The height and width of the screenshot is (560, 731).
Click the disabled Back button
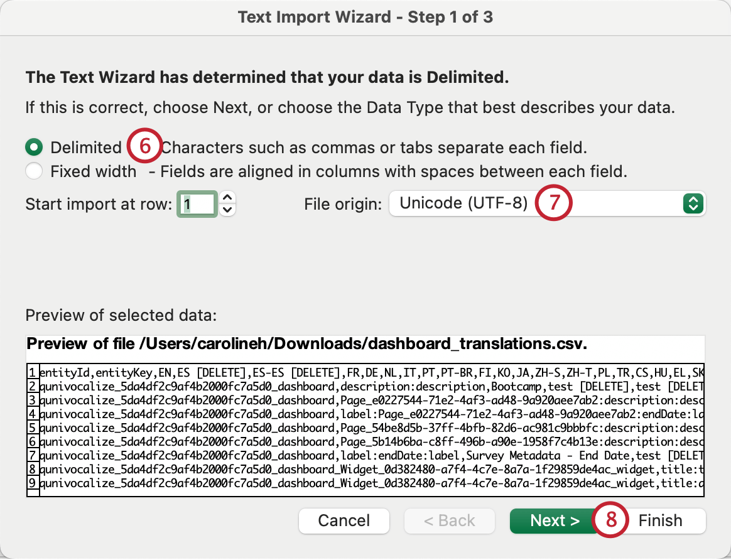coord(449,520)
